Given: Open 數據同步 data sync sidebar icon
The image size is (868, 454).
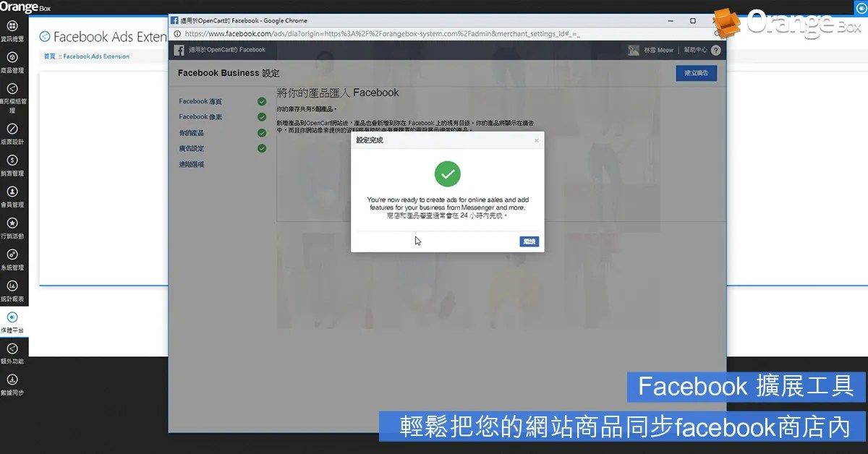Looking at the screenshot, I should point(12,380).
